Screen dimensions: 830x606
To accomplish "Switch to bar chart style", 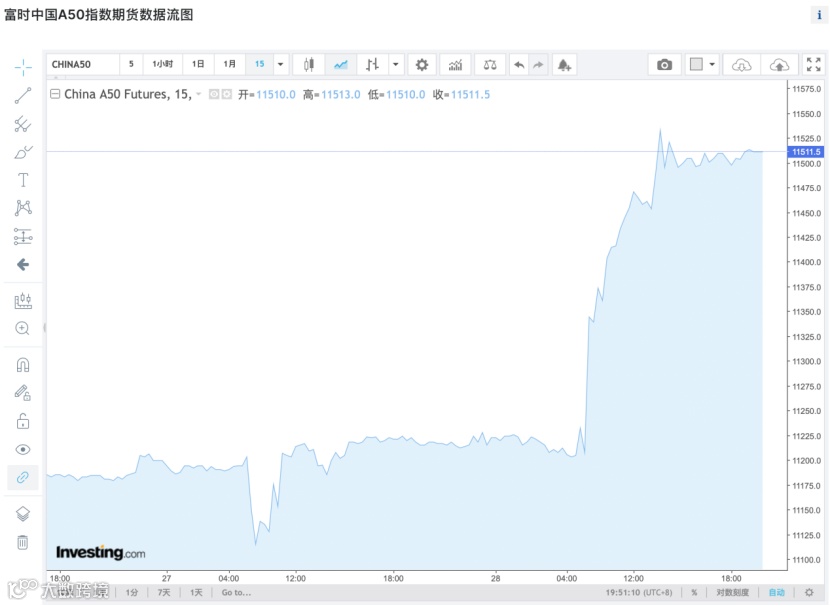I will coord(373,65).
